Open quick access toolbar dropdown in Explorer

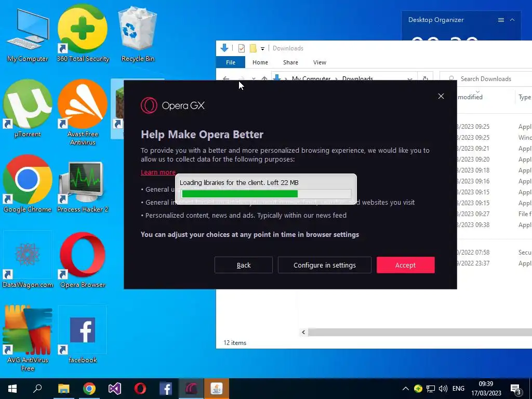click(262, 48)
